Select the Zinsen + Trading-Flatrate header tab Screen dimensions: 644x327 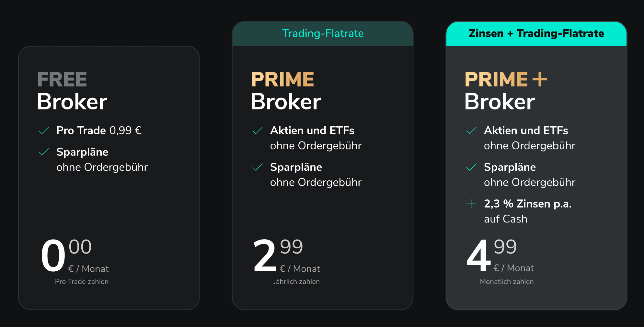(x=536, y=33)
